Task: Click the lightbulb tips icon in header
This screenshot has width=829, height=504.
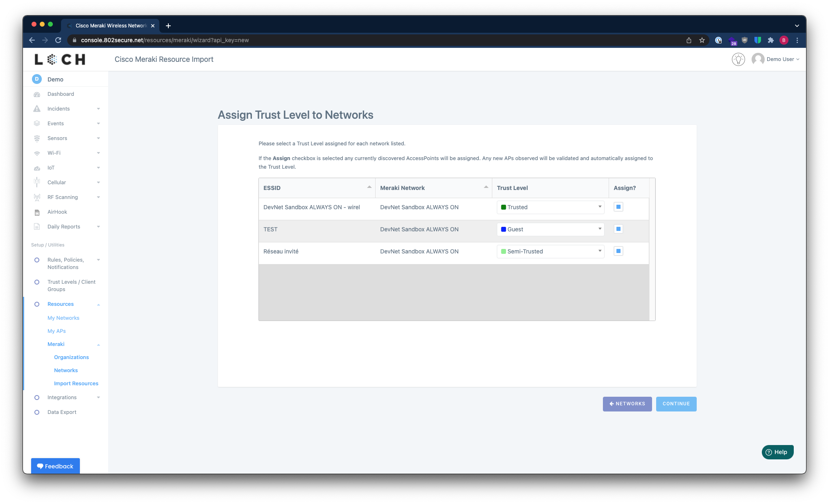Action: (x=738, y=59)
